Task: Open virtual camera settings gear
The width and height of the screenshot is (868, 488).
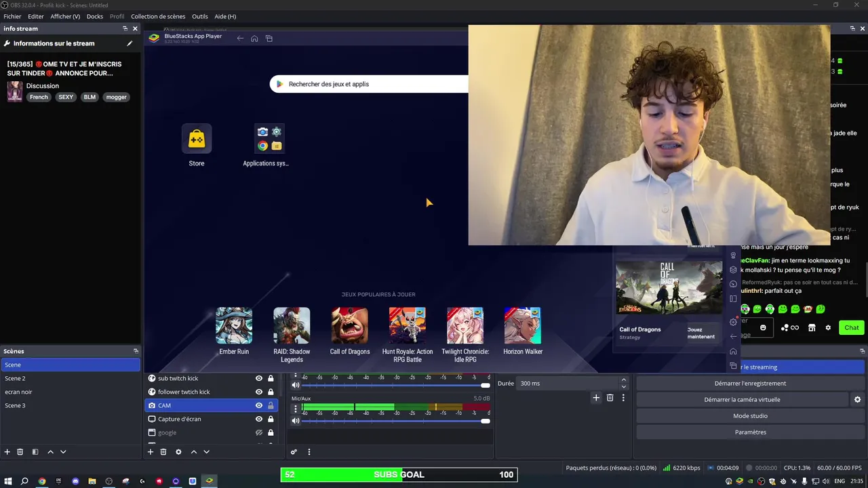Action: coord(858,400)
